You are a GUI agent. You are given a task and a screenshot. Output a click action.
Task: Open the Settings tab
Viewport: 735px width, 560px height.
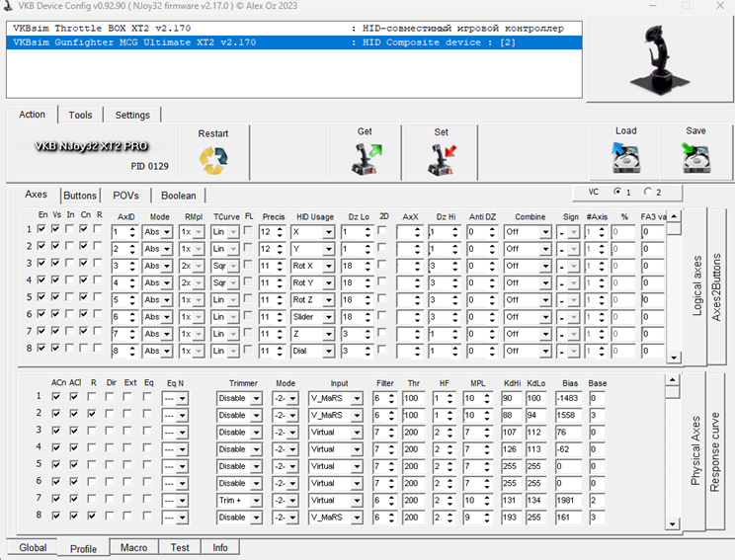tap(132, 115)
